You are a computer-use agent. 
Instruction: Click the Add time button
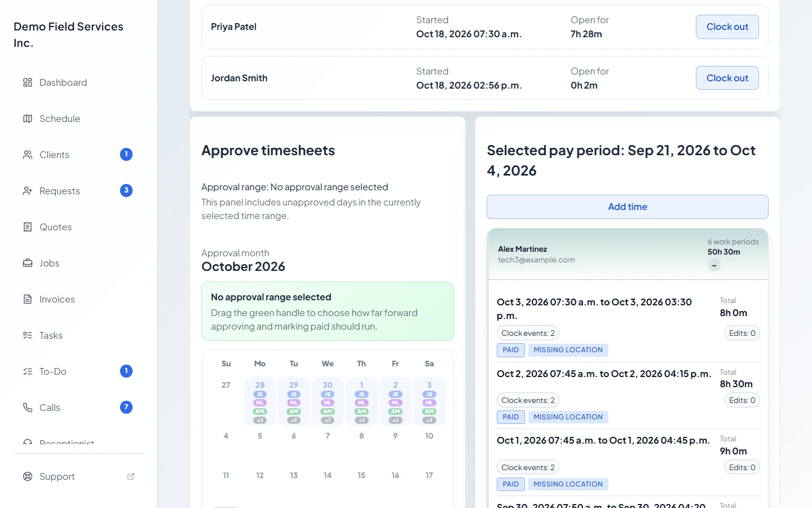(x=628, y=207)
